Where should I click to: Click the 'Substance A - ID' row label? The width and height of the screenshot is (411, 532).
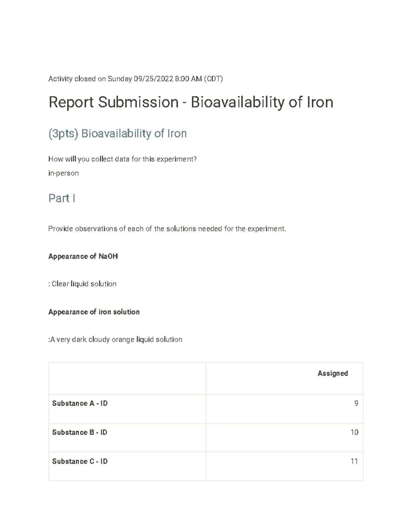(x=80, y=404)
